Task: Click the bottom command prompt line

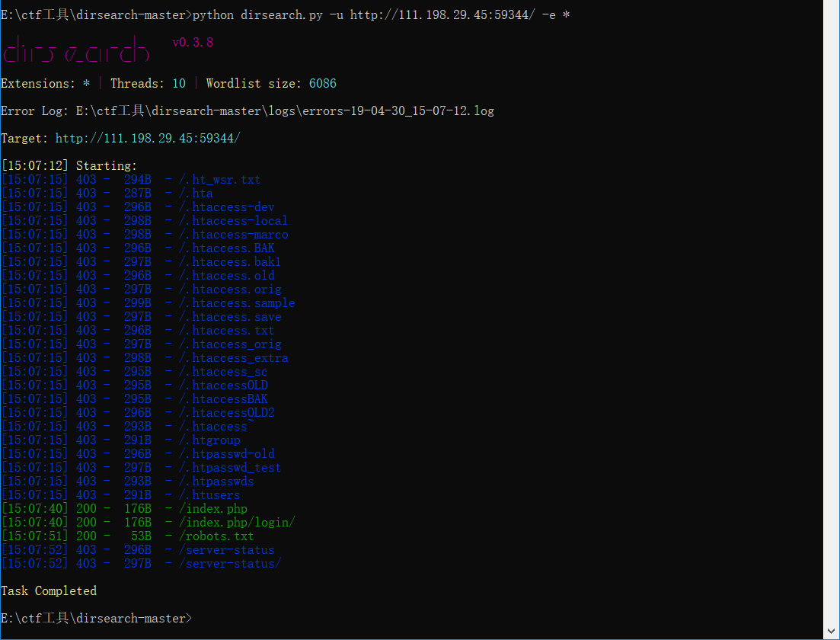Action: click(97, 618)
